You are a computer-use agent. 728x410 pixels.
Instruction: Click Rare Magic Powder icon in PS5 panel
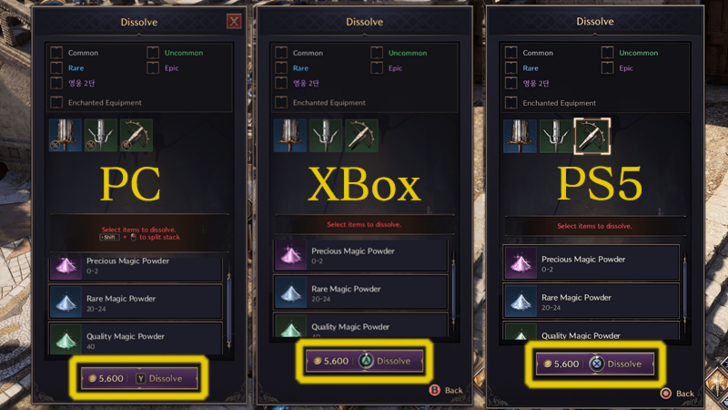point(521,302)
